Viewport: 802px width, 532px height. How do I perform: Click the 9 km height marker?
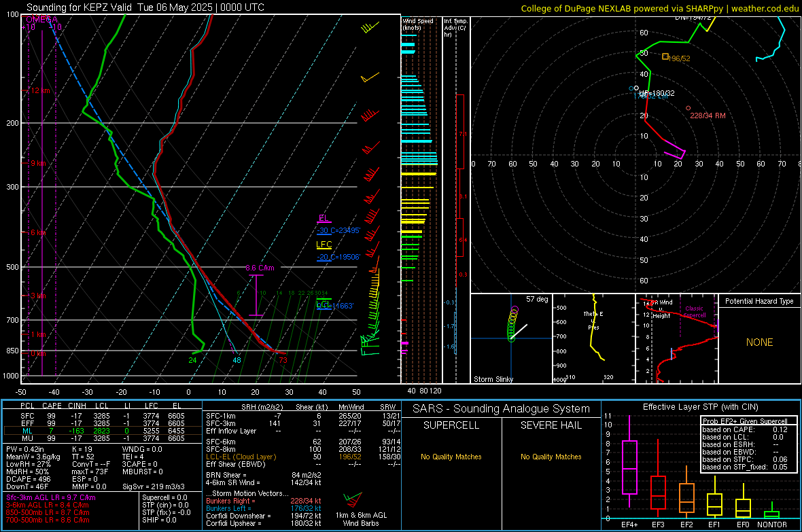point(37,163)
